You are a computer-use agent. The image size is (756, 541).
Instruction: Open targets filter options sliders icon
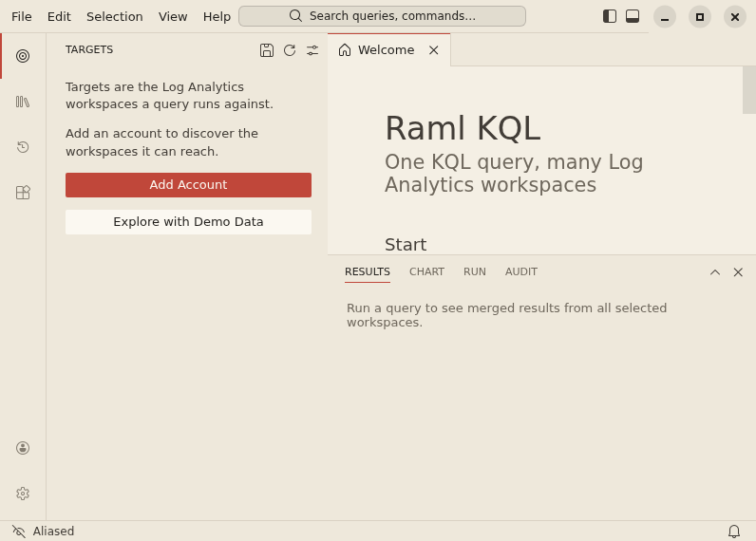point(312,50)
